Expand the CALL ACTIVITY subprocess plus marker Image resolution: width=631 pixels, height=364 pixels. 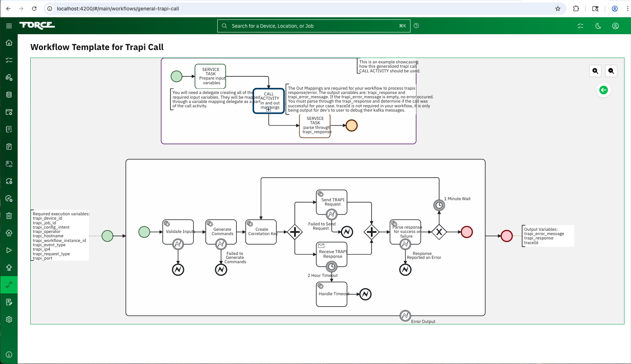(268, 109)
